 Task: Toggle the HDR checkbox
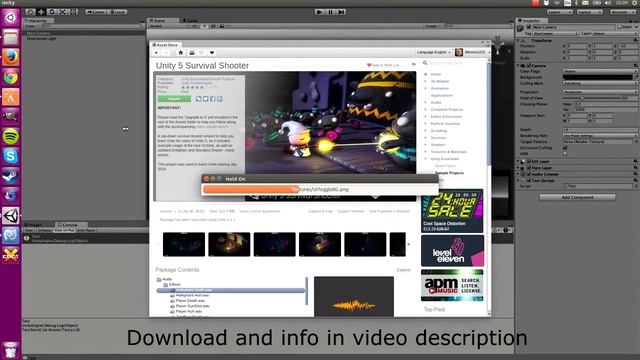coord(565,154)
